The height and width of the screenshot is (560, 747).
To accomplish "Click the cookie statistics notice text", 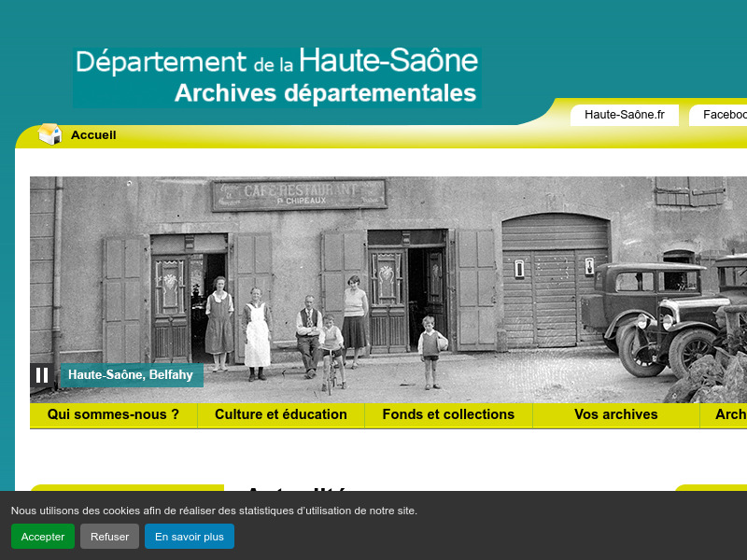I will [x=214, y=511].
